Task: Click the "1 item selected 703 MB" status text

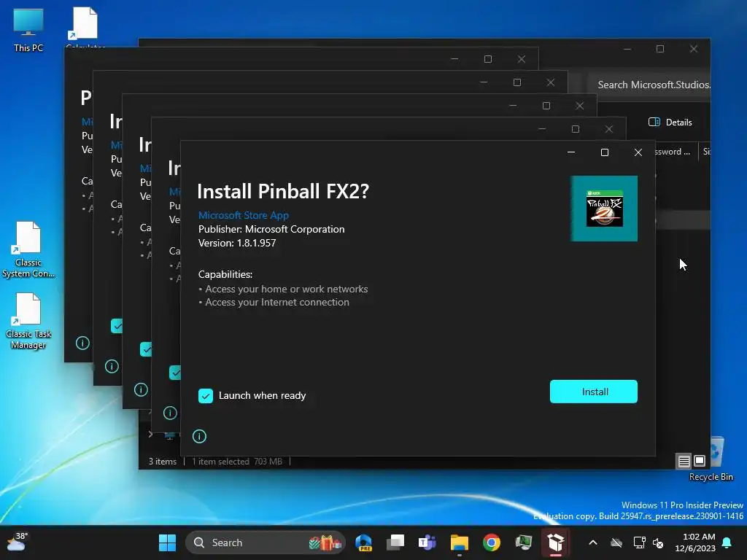Action: coord(237,462)
